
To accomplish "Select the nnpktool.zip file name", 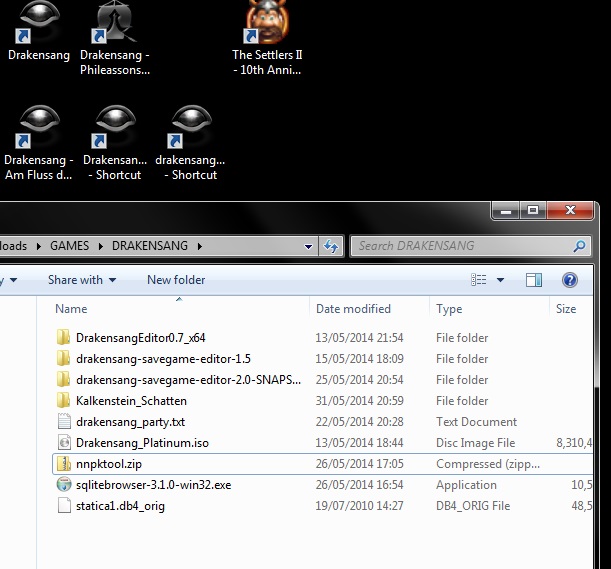I will [x=109, y=464].
